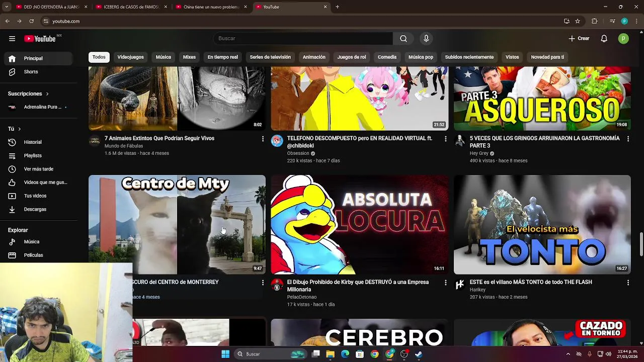This screenshot has width=644, height=362.
Task: Start voice search with microphone icon
Action: coord(426,39)
